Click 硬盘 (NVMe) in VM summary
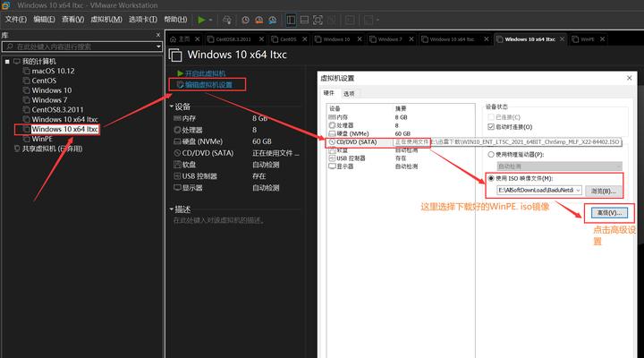The width and height of the screenshot is (644, 358). point(198,141)
